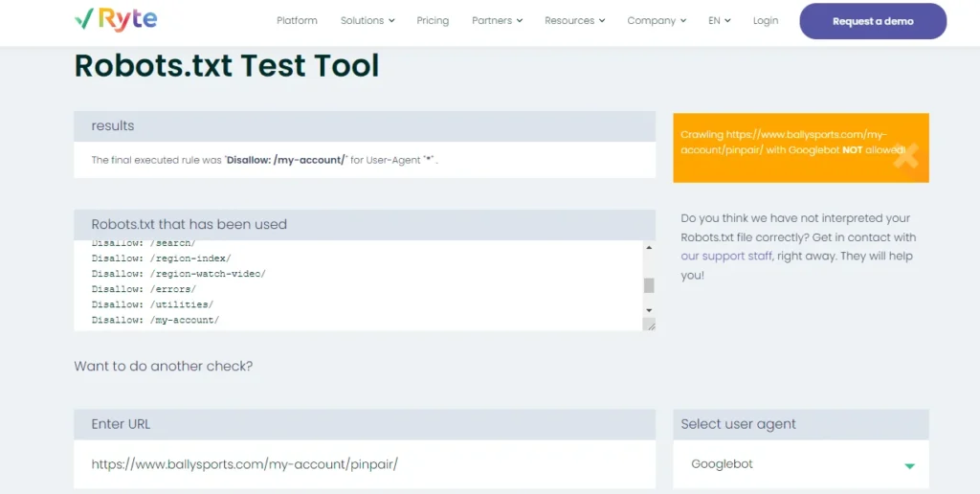This screenshot has height=494, width=980.
Task: Click the Request a demo button
Action: (x=873, y=21)
